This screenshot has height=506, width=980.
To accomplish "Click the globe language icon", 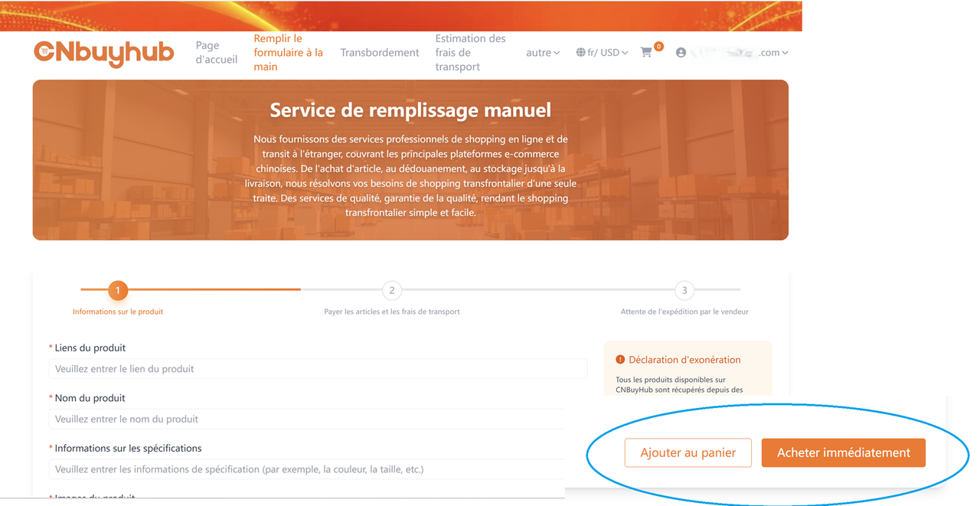I will [x=580, y=53].
